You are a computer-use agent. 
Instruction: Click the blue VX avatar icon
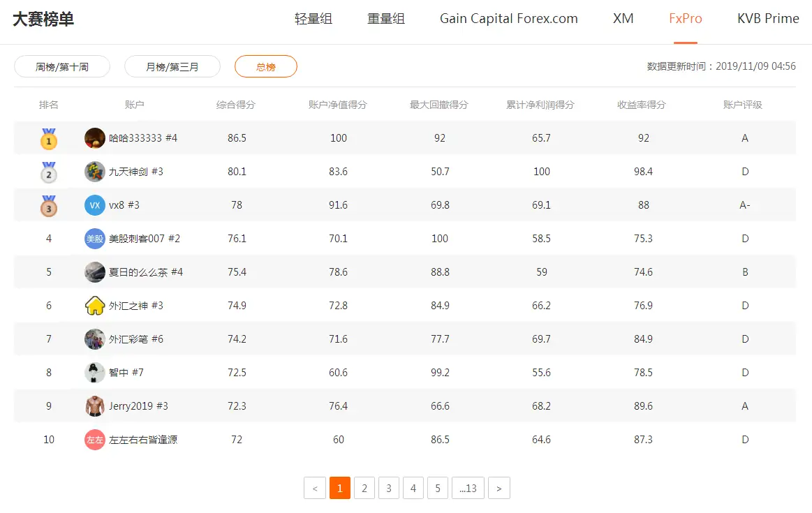95,205
